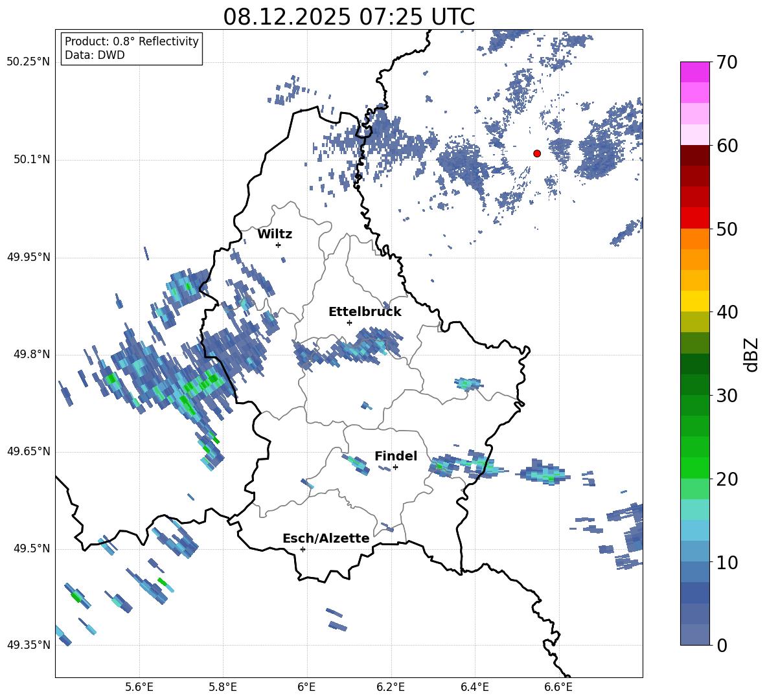The width and height of the screenshot is (767, 700).
Task: Click the Esch/Alzette city label
Action: (x=326, y=538)
